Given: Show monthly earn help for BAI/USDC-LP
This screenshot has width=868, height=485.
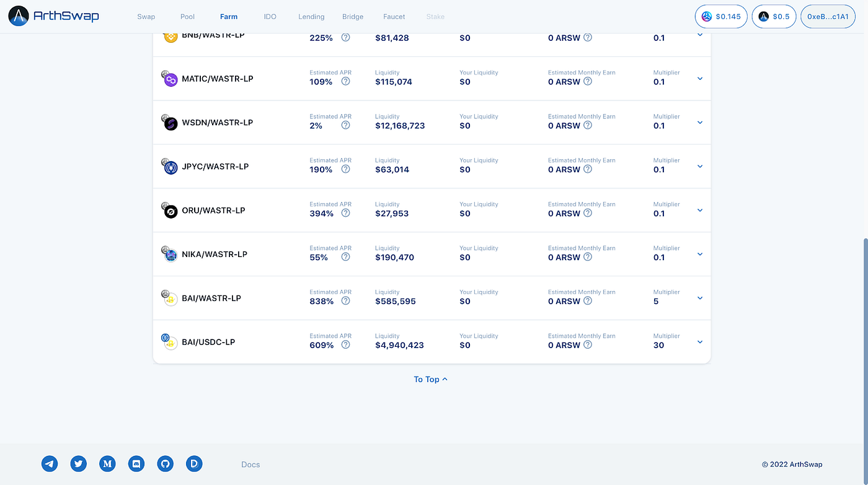Looking at the screenshot, I should pos(588,345).
